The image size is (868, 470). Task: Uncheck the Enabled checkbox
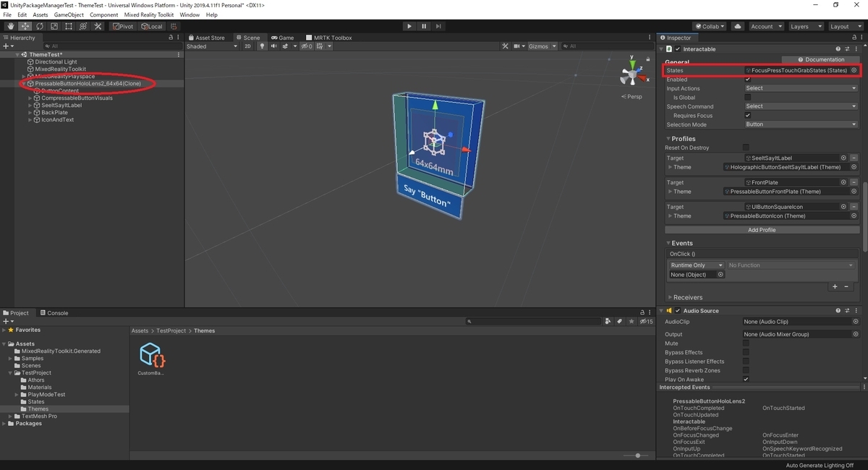point(747,80)
